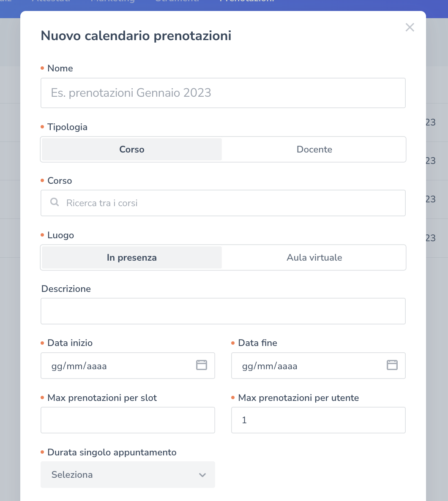Choose In presenza as Luogo
The width and height of the screenshot is (448, 501).
132,257
